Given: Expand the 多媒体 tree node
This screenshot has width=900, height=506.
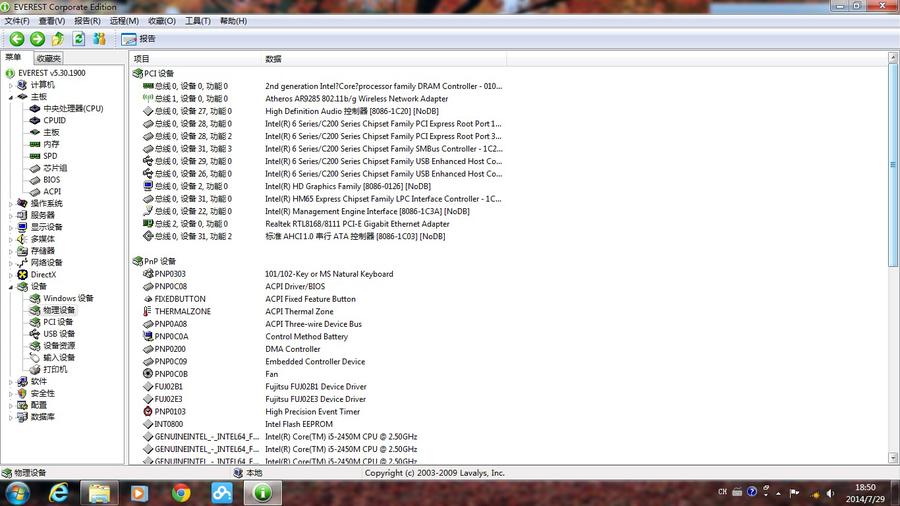Looking at the screenshot, I should [10, 239].
